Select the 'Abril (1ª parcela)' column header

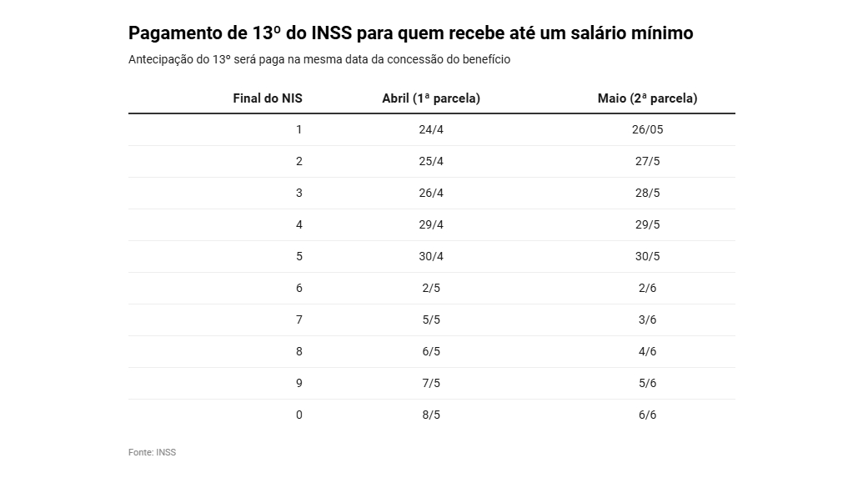[431, 98]
